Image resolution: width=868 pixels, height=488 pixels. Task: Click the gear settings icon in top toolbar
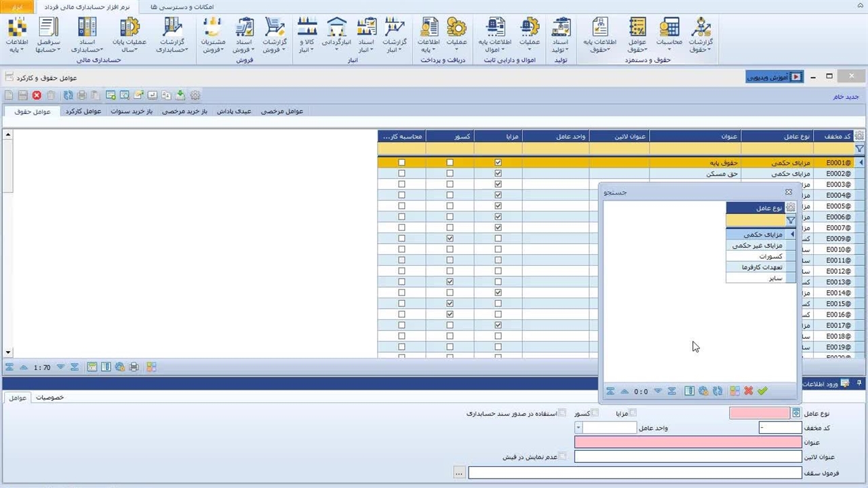coord(195,96)
